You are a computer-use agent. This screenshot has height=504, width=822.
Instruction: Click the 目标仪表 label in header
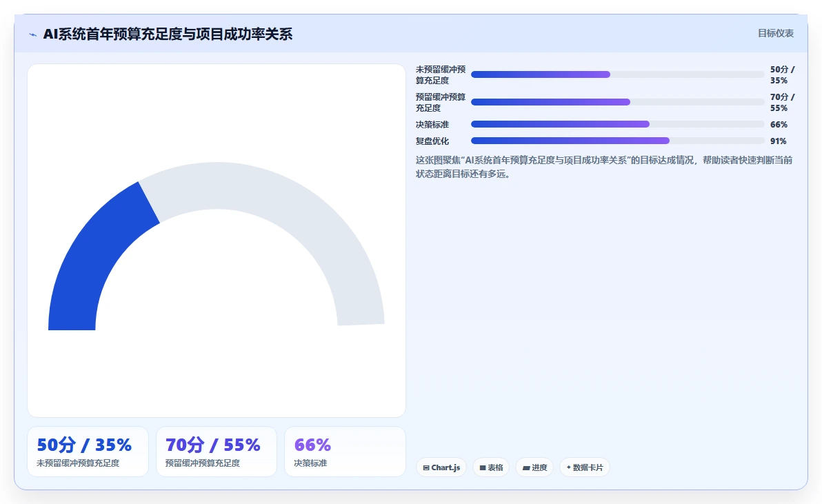[776, 34]
